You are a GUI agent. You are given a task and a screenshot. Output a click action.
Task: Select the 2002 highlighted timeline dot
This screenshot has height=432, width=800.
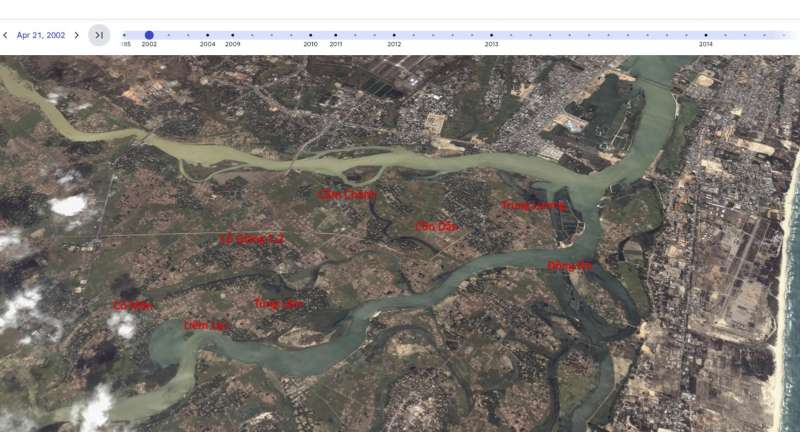tap(149, 35)
